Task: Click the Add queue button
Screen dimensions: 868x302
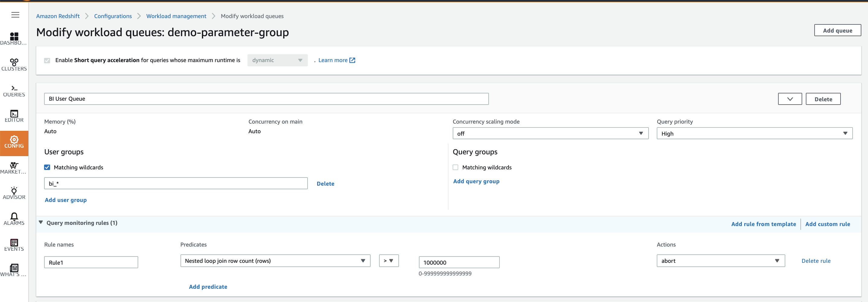Action: [837, 30]
